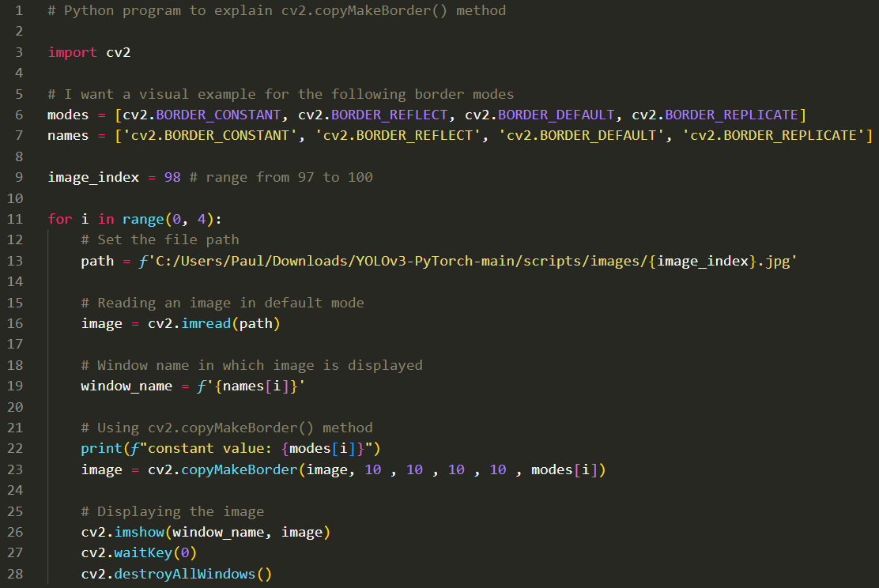The image size is (879, 588).
Task: Click the value 98 assigned to image_index
Action: (x=172, y=178)
